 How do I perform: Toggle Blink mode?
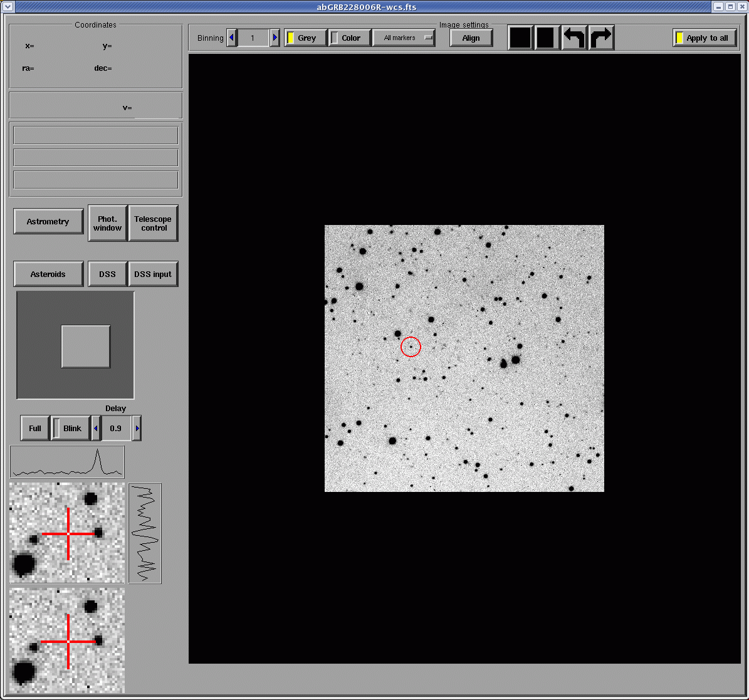[70, 428]
